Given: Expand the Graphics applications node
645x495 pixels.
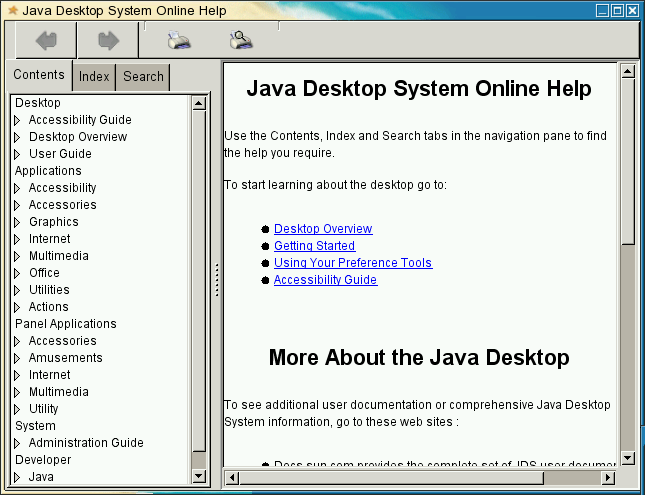Looking at the screenshot, I should click(17, 222).
